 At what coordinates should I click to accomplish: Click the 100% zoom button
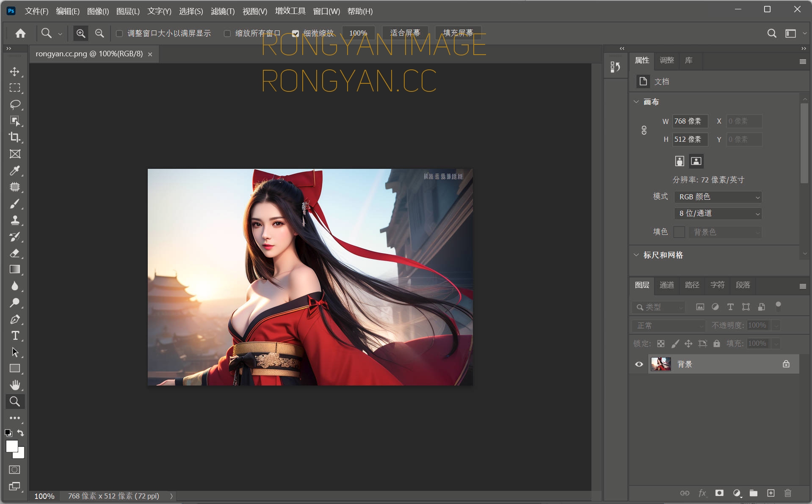358,33
